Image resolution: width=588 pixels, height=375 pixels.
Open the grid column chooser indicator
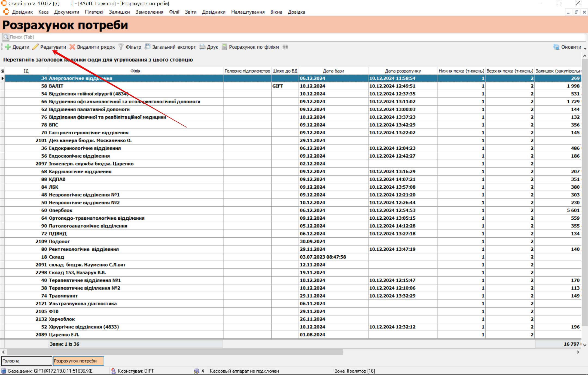(2, 71)
